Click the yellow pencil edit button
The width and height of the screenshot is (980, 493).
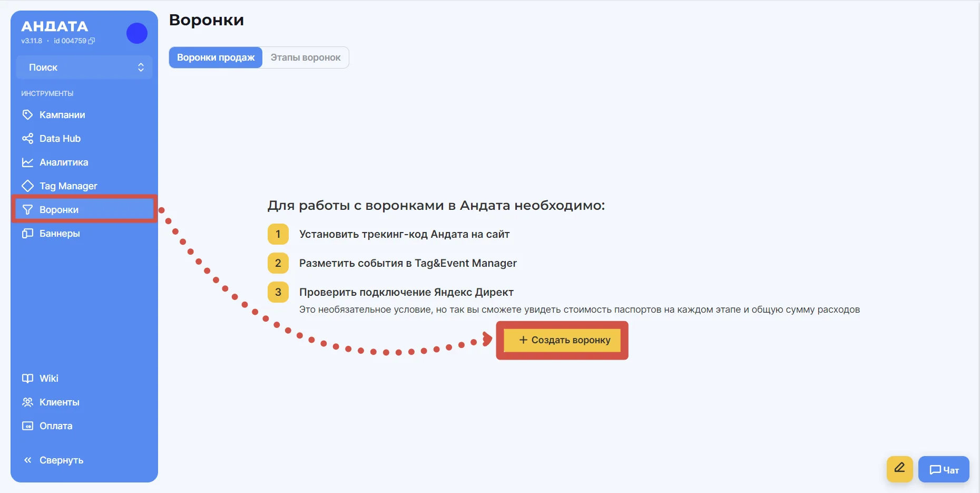[899, 469]
